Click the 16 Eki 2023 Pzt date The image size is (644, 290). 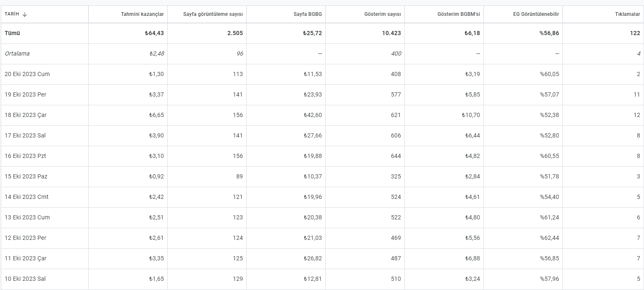(26, 156)
